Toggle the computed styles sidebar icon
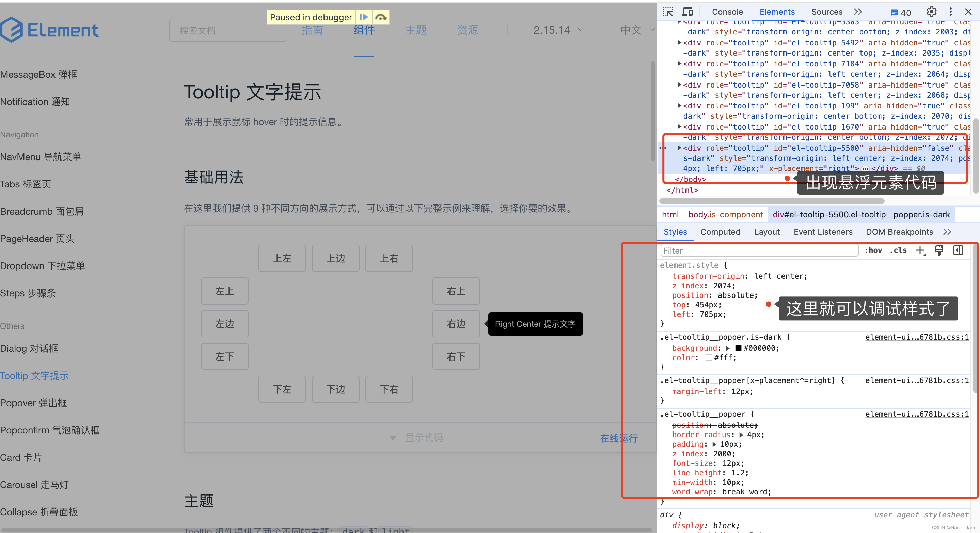 tap(958, 250)
